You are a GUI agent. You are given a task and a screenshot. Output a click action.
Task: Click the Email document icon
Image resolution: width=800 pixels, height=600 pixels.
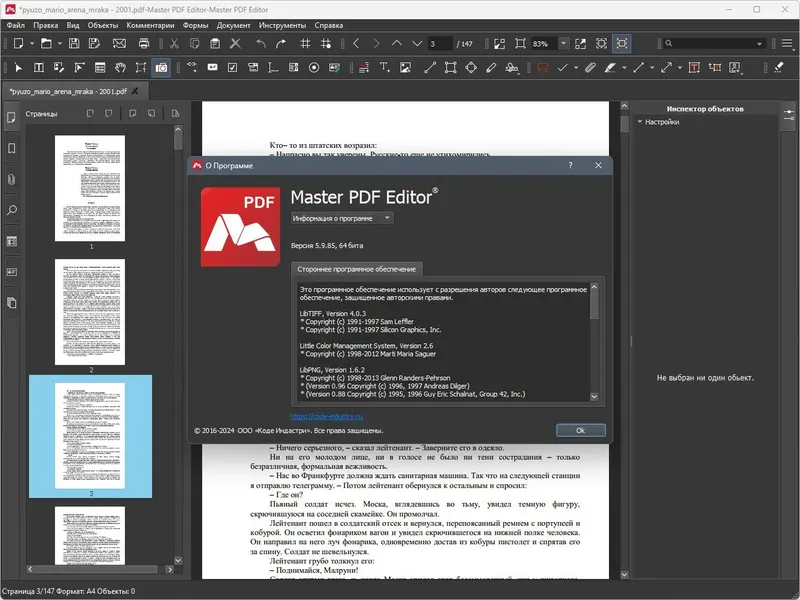pos(120,43)
